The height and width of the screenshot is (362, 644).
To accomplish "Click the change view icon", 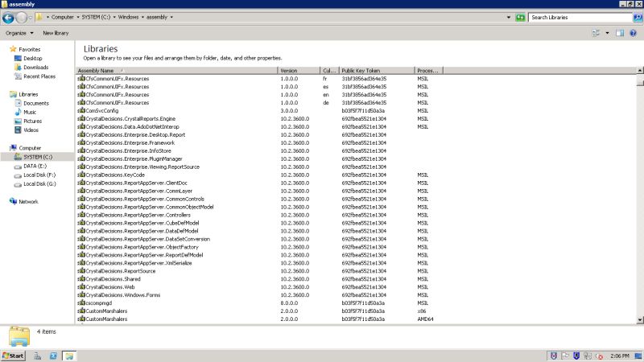I will 596,33.
